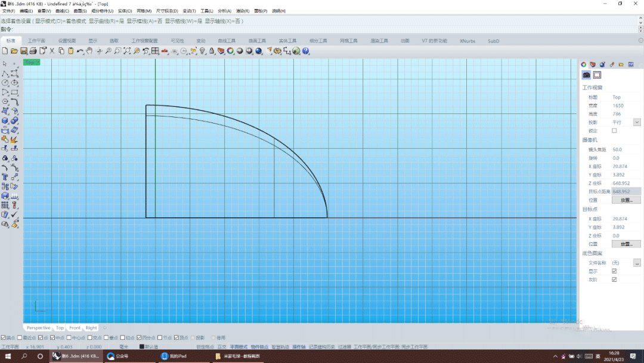The height and width of the screenshot is (363, 644).
Task: Switch to the 实体工具 toolbar tab
Action: tap(287, 41)
